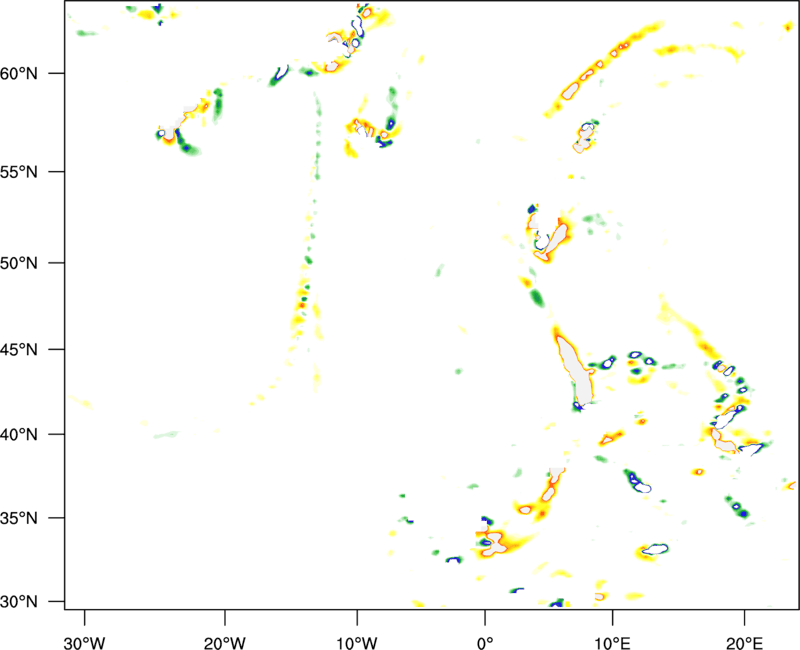Click the 45°N latitude label
This screenshot has height=650, width=800.
click(19, 350)
